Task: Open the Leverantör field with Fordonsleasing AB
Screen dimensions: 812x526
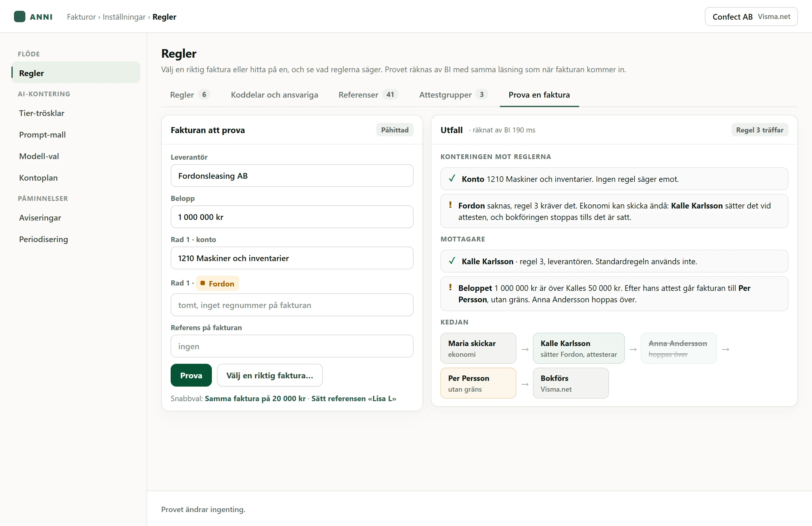Action: 292,176
